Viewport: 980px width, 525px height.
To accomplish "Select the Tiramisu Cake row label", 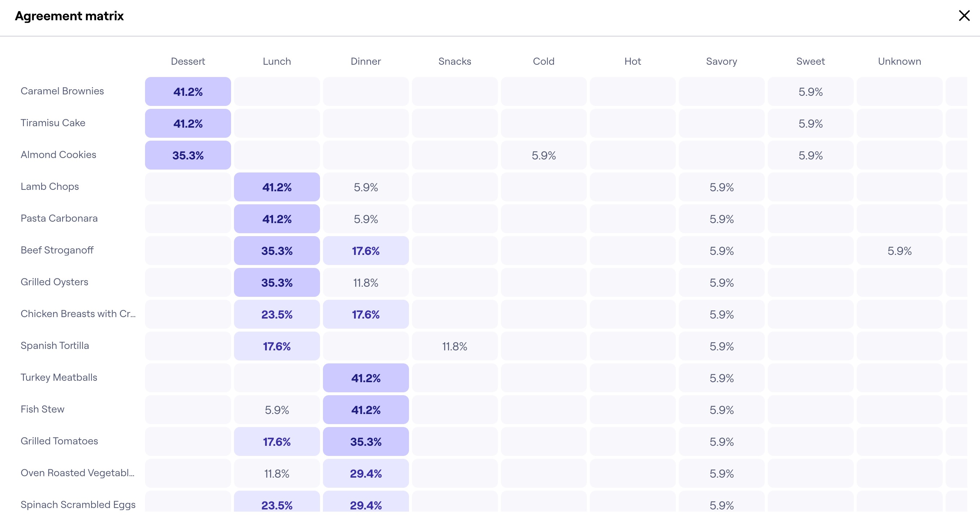I will tap(53, 123).
